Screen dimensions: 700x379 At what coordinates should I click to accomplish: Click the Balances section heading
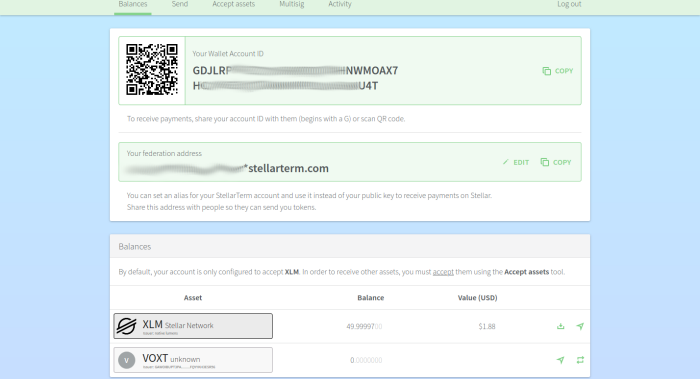click(x=135, y=246)
